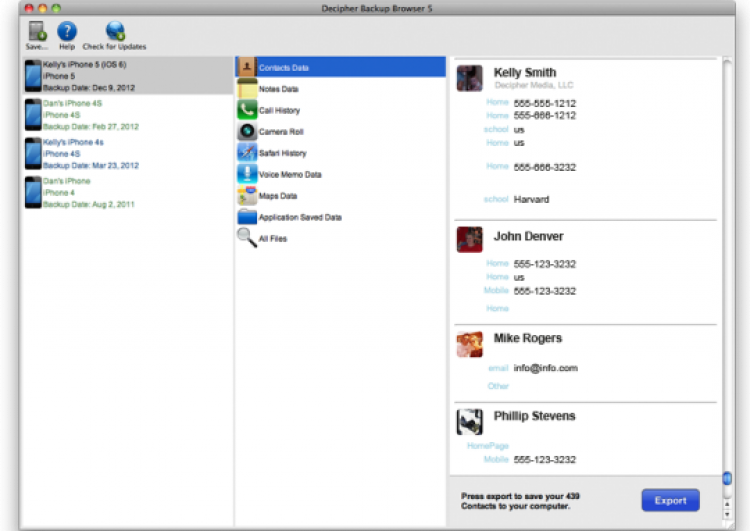The width and height of the screenshot is (750, 531).
Task: Click the Voice Memo microphone icon
Action: coord(247,174)
